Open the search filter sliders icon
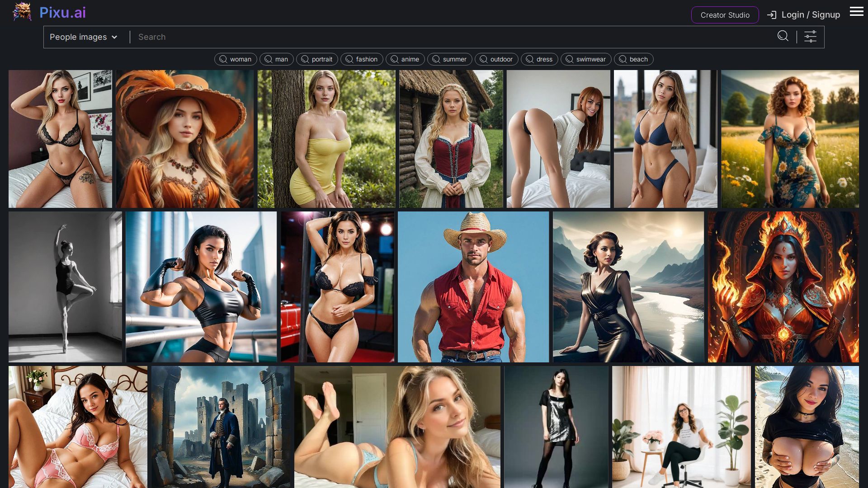The width and height of the screenshot is (868, 488). click(x=810, y=37)
